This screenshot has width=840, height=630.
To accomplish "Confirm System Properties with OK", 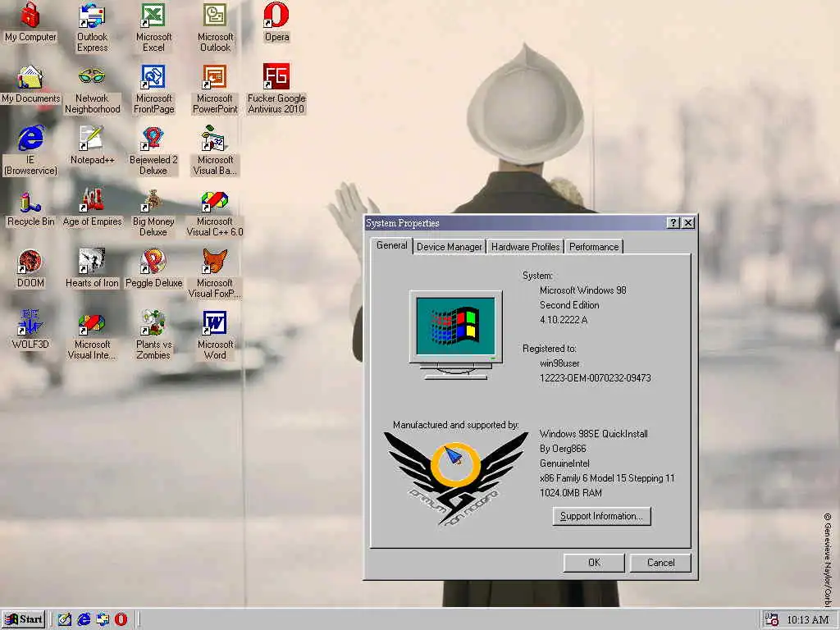I will [594, 563].
